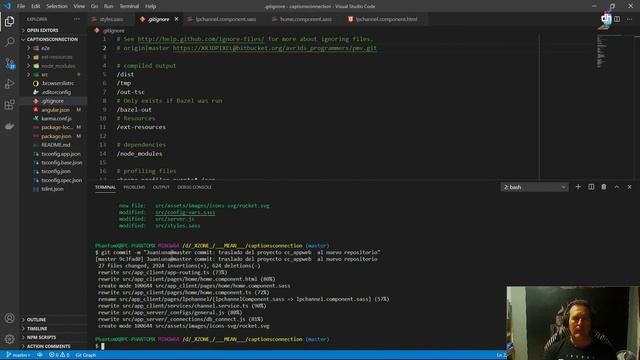Expand the NPM Scripts section
Viewport: 640px width, 360px height.
tap(41, 338)
